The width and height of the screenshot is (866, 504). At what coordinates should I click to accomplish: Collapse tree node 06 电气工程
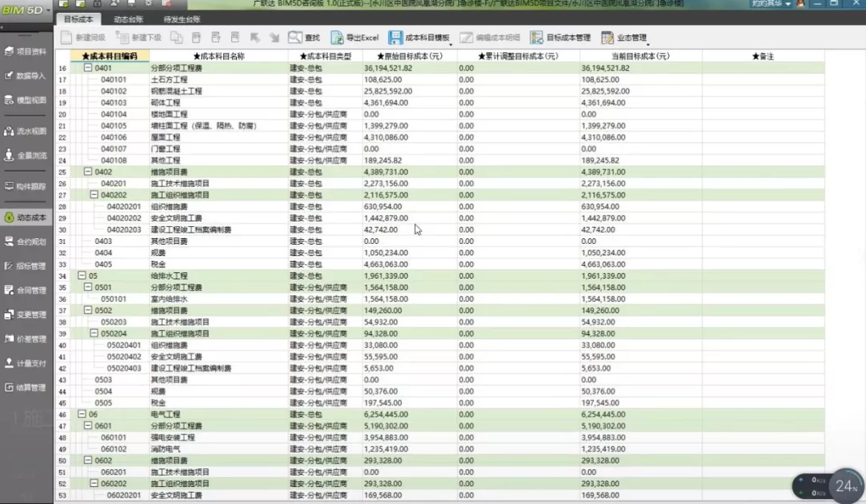point(81,414)
